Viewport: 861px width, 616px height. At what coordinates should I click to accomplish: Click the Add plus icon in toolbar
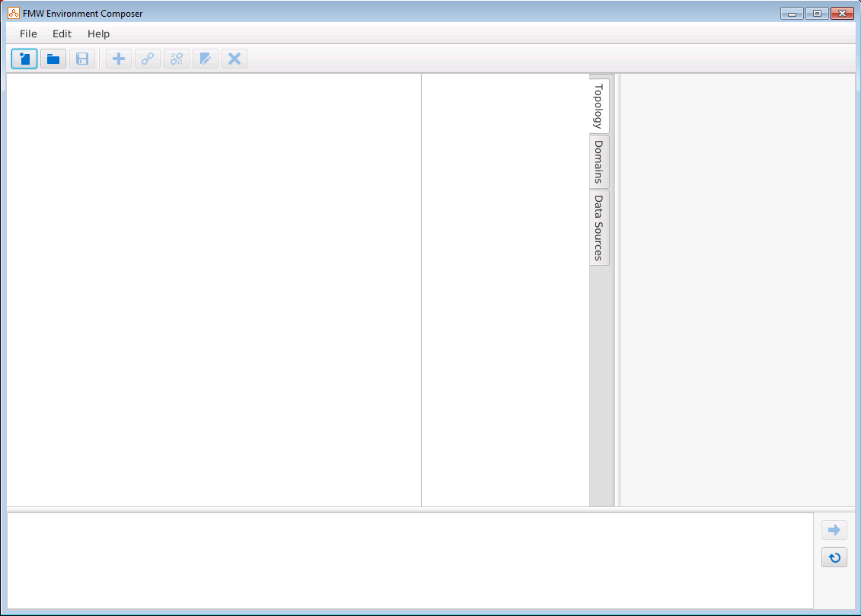(x=119, y=59)
